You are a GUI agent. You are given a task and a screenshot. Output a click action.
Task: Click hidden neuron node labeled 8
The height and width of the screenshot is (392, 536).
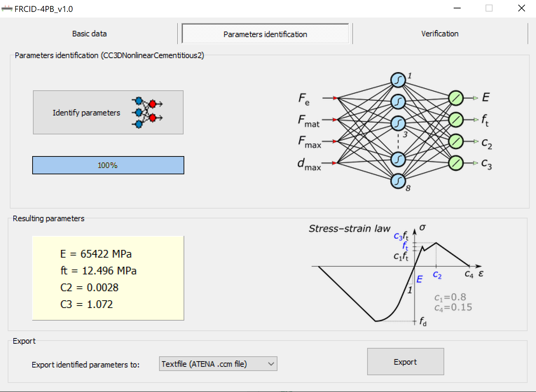[398, 181]
